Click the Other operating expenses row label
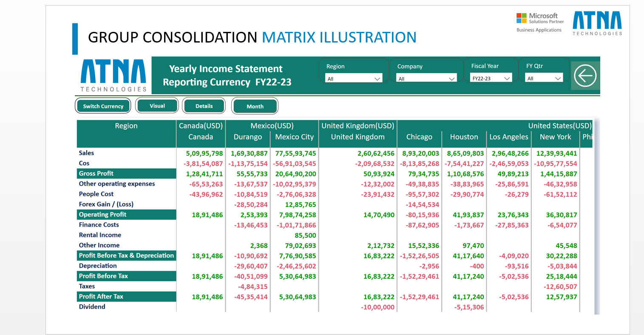 [x=117, y=184]
